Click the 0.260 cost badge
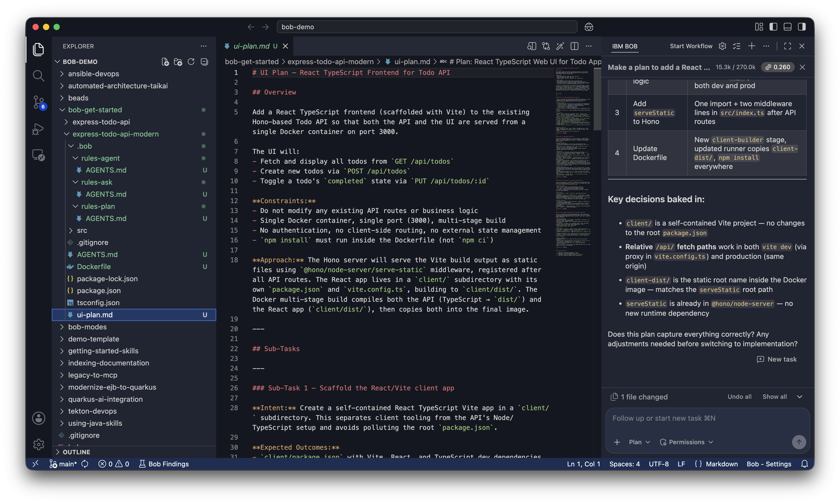840x504 pixels. [x=778, y=67]
